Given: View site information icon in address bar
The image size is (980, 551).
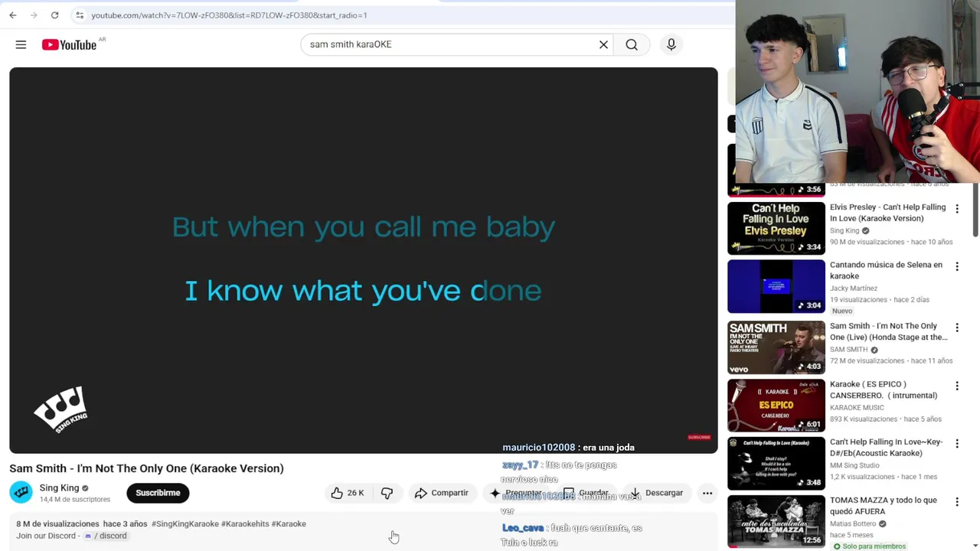Looking at the screenshot, I should pos(80,15).
